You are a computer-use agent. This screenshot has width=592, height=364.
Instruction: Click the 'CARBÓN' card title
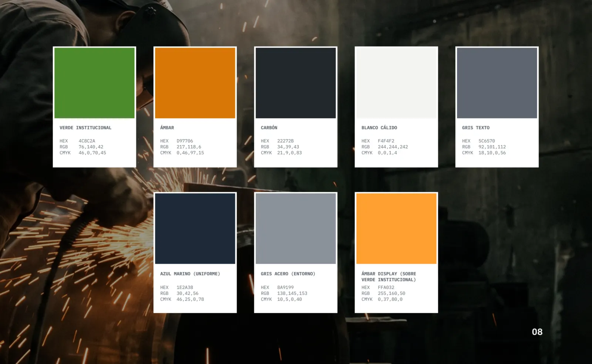[x=269, y=127]
